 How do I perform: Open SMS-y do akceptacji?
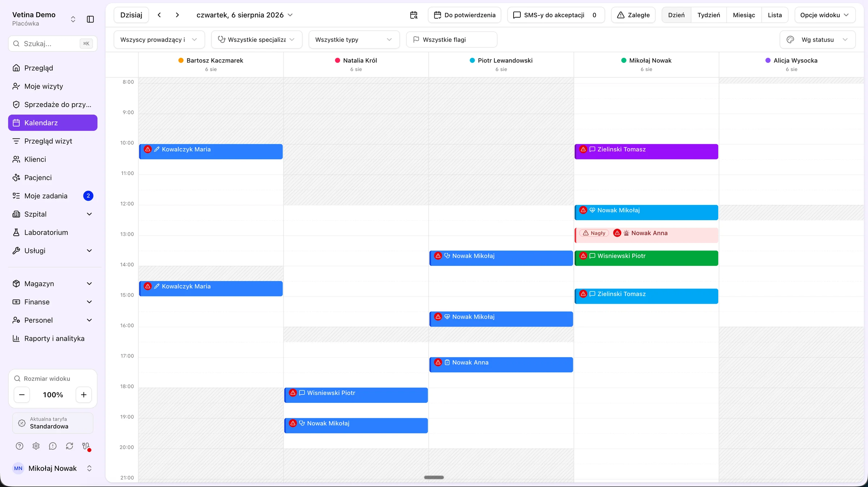(x=556, y=15)
